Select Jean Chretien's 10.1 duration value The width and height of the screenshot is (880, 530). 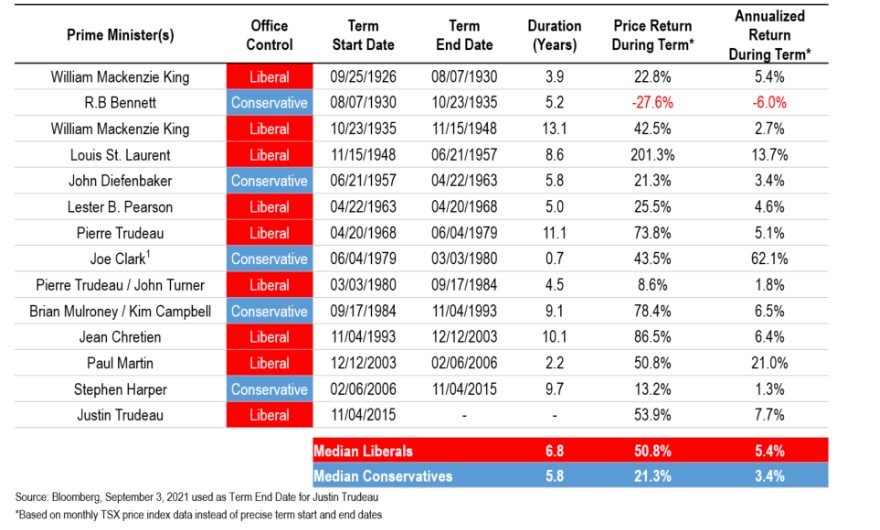tap(554, 337)
